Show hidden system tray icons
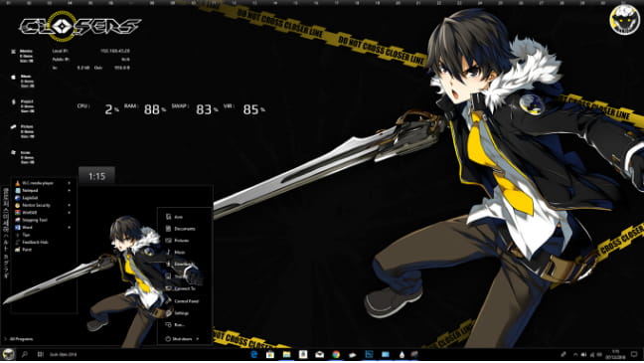The width and height of the screenshot is (644, 363). (575, 354)
